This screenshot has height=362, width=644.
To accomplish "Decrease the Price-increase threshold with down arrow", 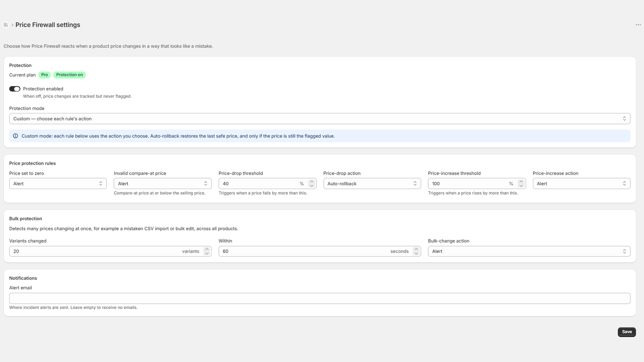I will [521, 186].
